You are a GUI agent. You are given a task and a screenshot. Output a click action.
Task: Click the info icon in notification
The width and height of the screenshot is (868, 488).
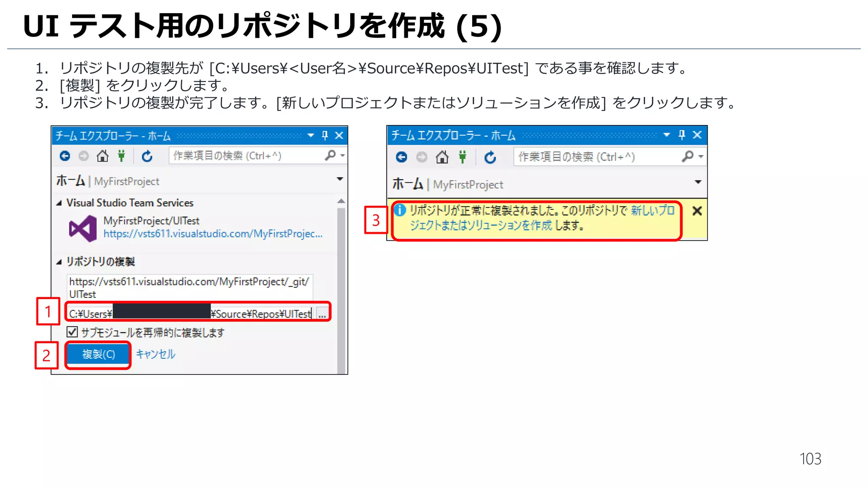pyautogui.click(x=400, y=210)
